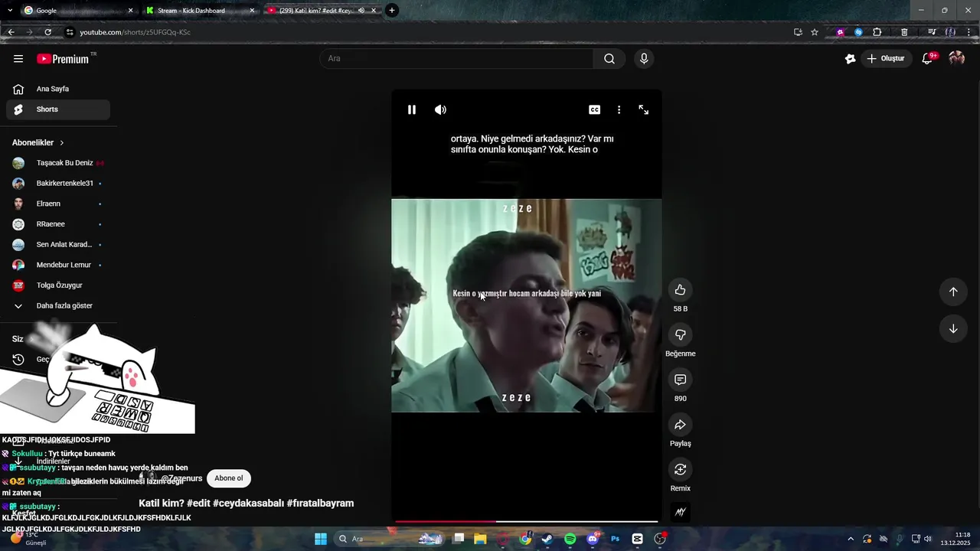This screenshot has height=551, width=980.
Task: Open the Elraenn subscription channel
Action: 58,204
